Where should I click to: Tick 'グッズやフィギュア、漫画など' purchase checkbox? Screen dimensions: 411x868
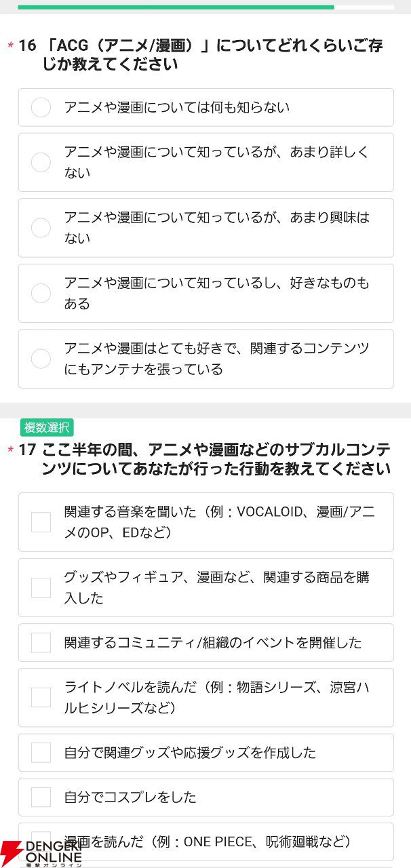[x=206, y=587]
